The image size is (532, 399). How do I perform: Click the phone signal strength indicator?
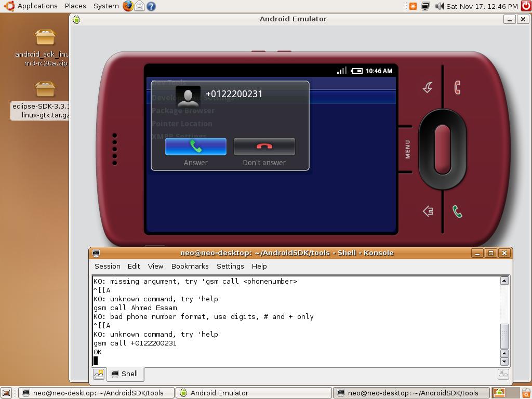pyautogui.click(x=341, y=71)
